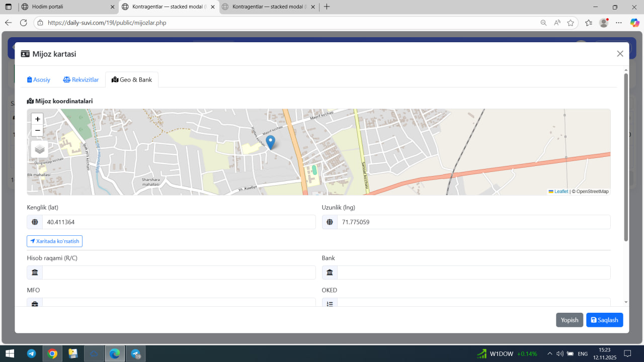Zoom out on the map
The height and width of the screenshot is (362, 644).
click(x=37, y=131)
